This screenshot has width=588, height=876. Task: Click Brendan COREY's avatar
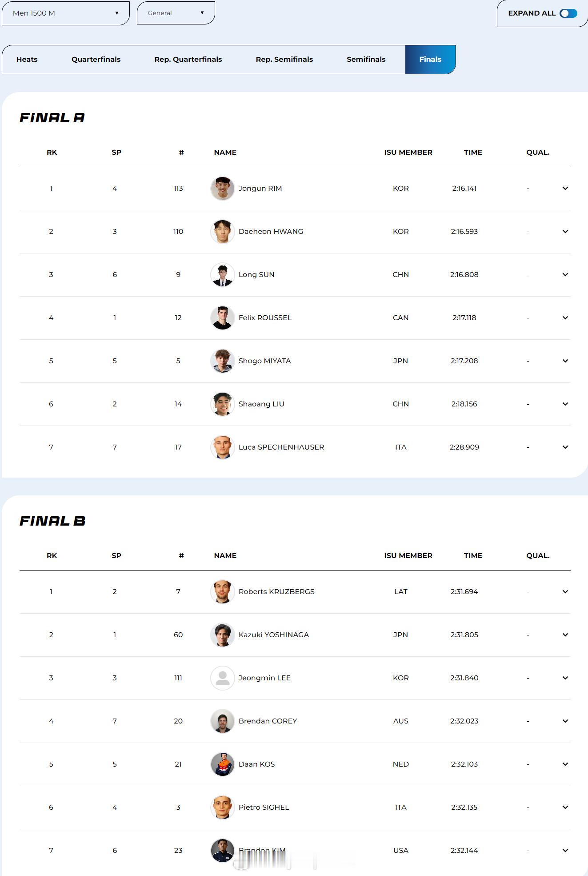tap(222, 721)
